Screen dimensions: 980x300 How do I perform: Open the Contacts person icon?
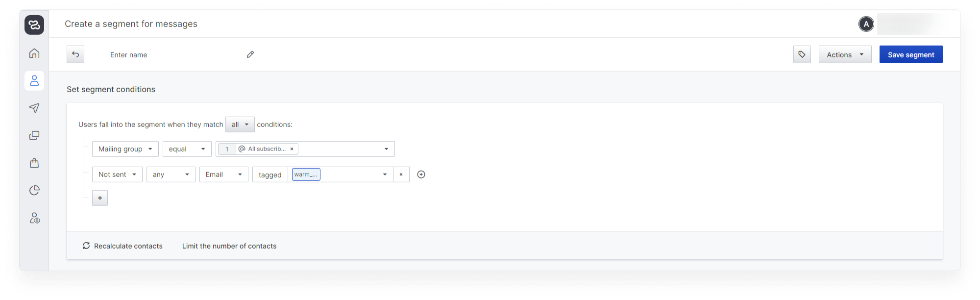pos(34,80)
